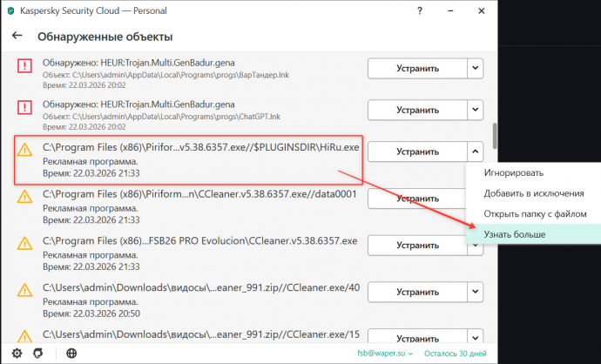Click the Kaspersky shield logo in title bar

tap(10, 10)
